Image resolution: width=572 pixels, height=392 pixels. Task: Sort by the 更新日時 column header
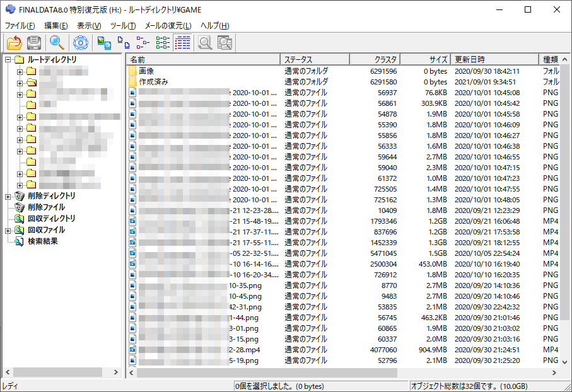coord(494,59)
